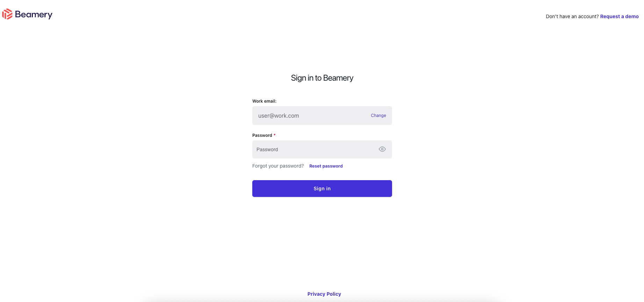Click the Beamery wordmark text
The height and width of the screenshot is (302, 644).
click(x=34, y=15)
